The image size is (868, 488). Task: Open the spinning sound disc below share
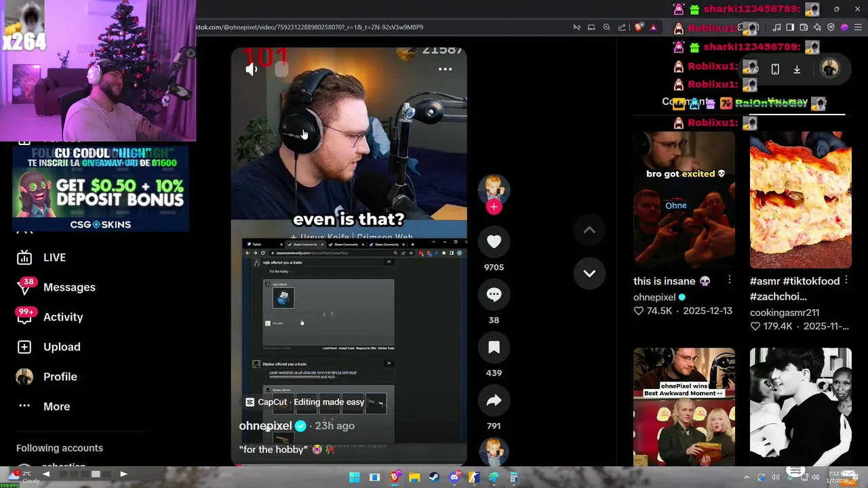(494, 451)
